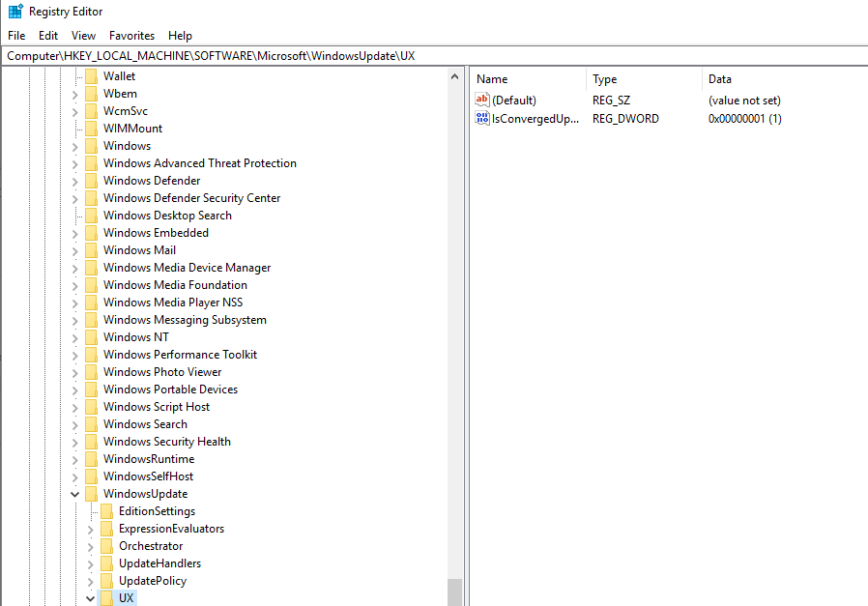This screenshot has width=868, height=606.
Task: Click the REG_SZ type cell
Action: 611,101
